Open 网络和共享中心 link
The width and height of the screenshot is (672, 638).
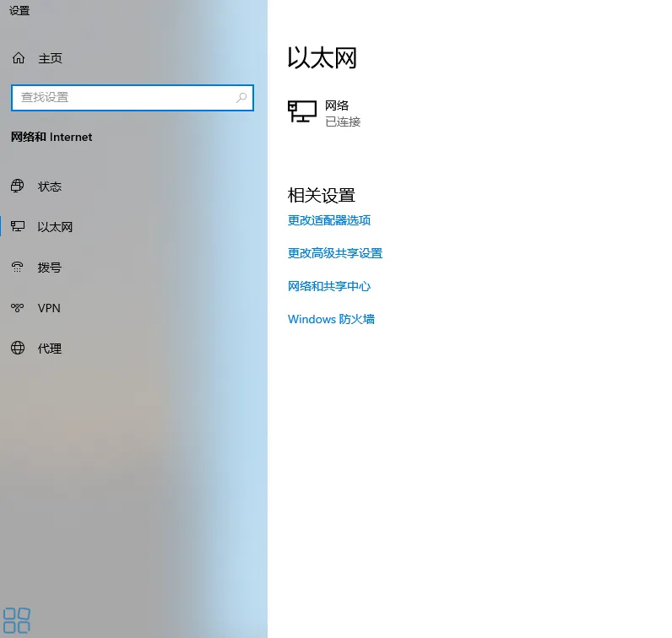329,286
